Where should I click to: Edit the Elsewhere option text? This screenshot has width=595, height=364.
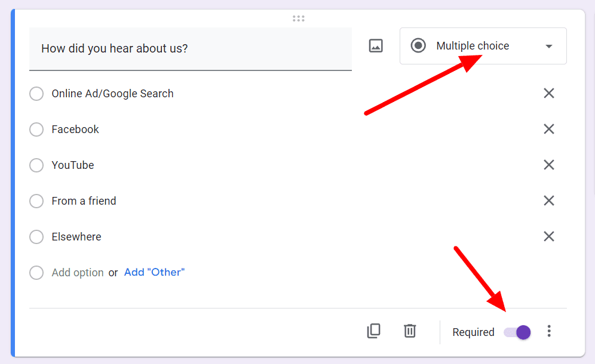76,236
